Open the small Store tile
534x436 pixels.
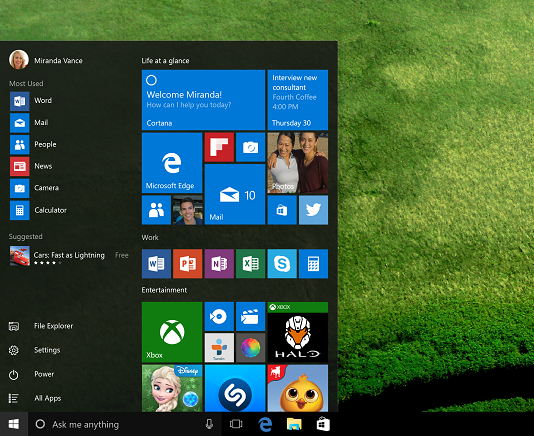(282, 210)
